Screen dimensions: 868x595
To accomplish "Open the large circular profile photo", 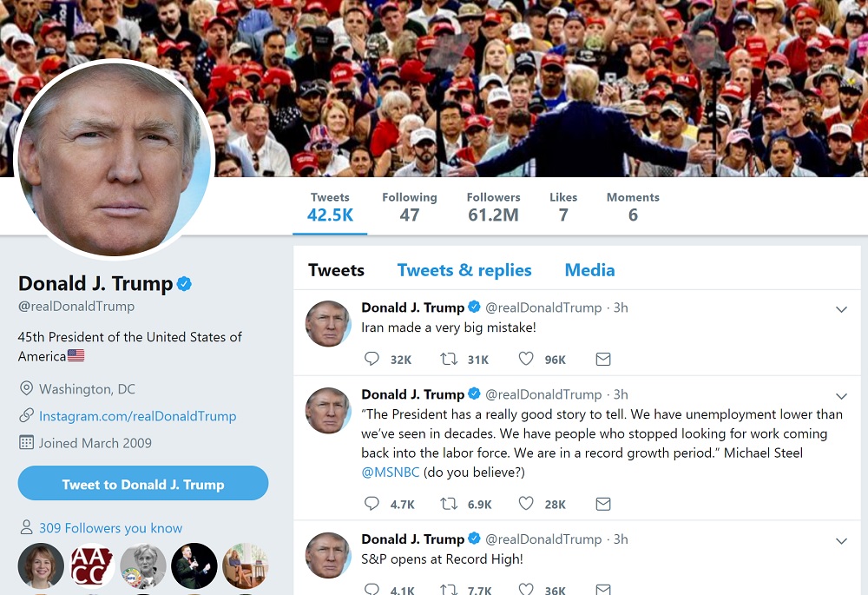I will tap(114, 160).
